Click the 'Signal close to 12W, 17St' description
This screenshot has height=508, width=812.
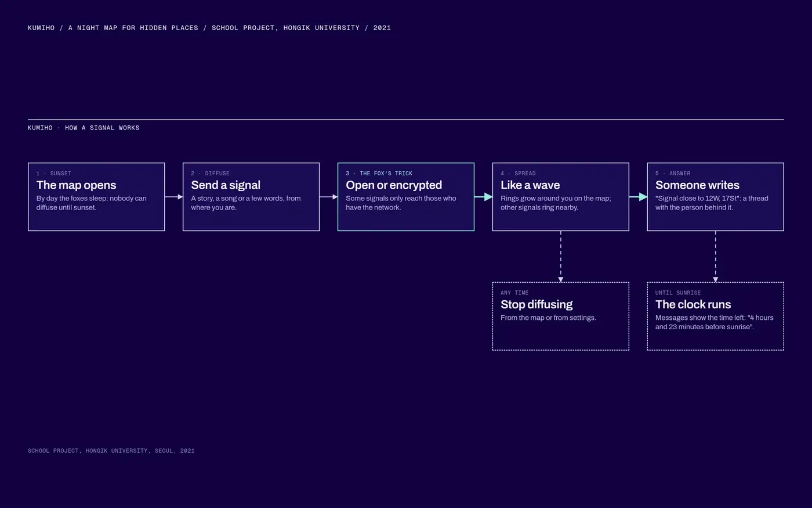point(712,203)
